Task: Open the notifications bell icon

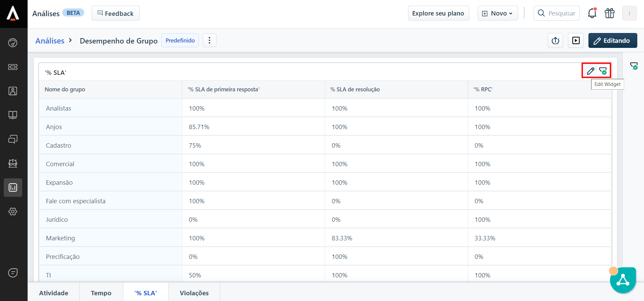Action: (592, 13)
